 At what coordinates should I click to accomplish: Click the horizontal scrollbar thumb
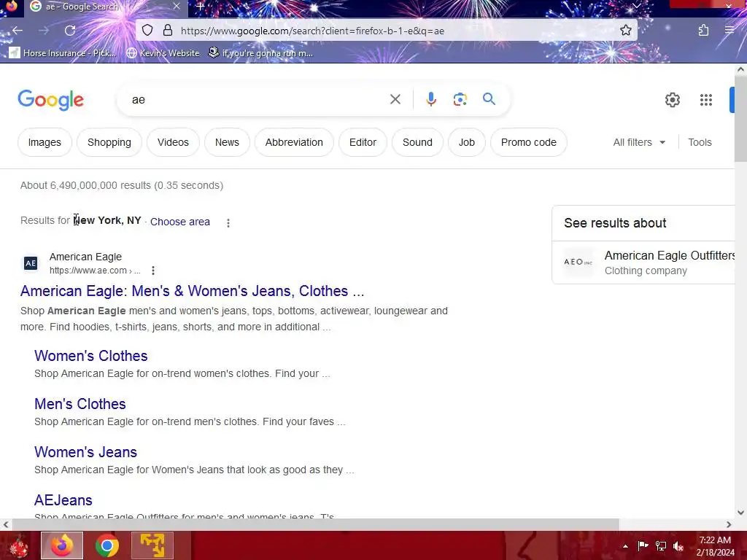[x=315, y=524]
